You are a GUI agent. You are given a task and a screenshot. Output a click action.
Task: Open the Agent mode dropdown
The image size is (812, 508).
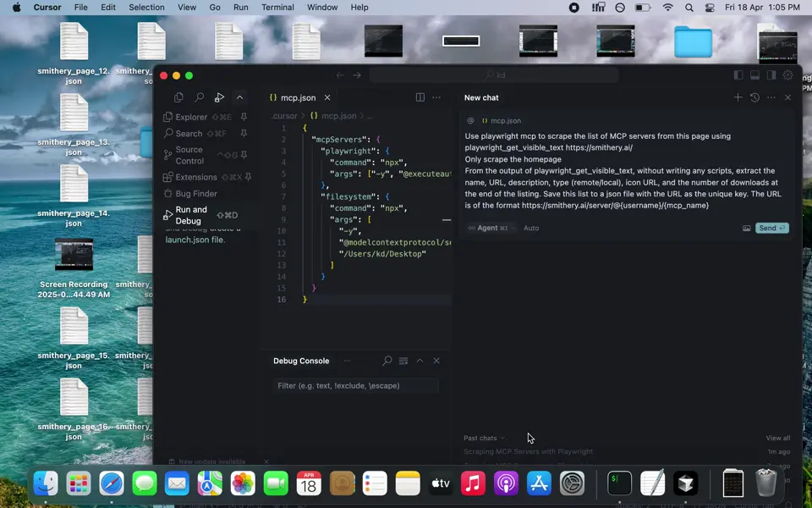(x=489, y=228)
